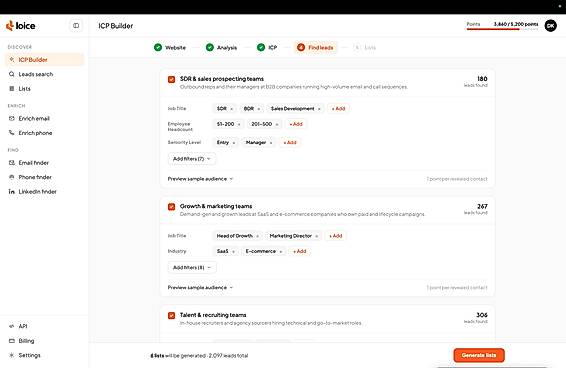566x368 pixels.
Task: Click the Generate lists button
Action: [x=479, y=355]
